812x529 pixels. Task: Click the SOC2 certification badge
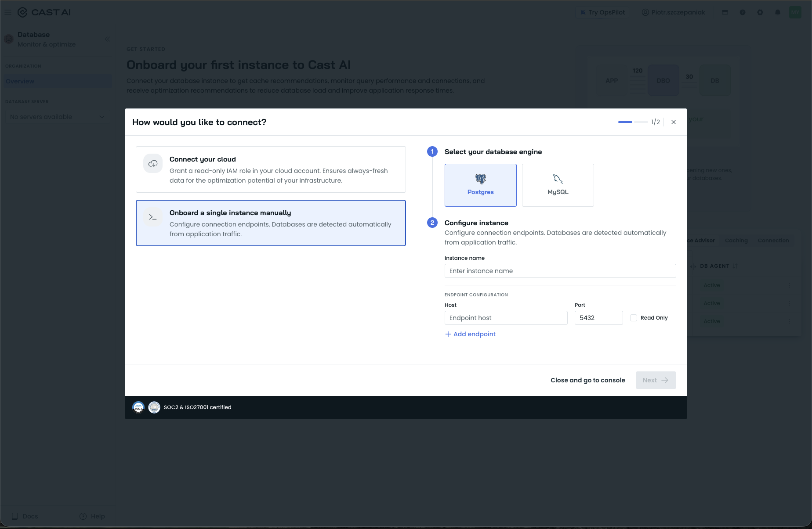pos(138,407)
